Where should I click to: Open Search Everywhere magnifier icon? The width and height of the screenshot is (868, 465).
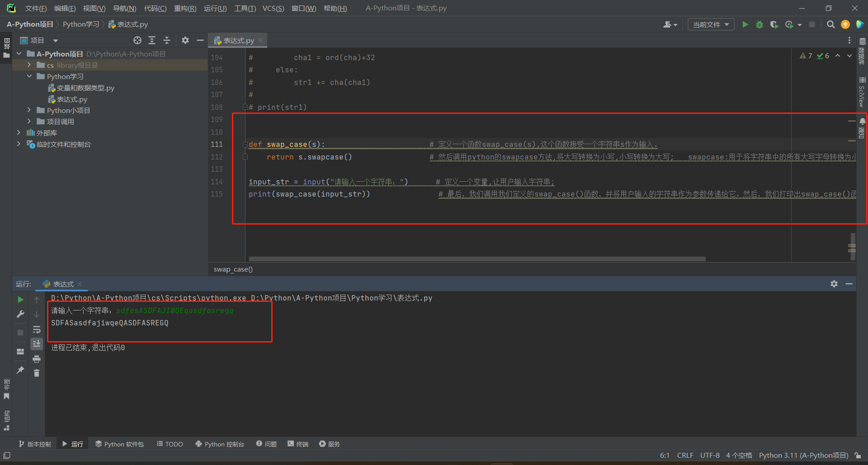pos(830,24)
